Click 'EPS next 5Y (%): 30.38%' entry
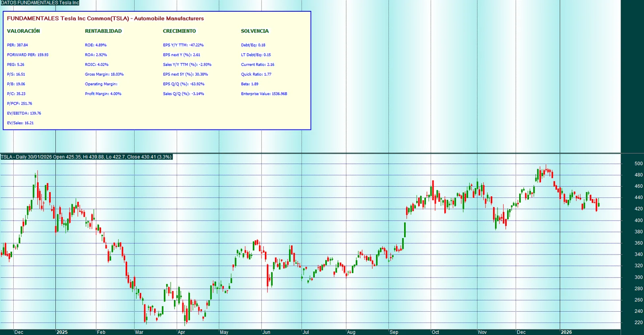 click(186, 74)
